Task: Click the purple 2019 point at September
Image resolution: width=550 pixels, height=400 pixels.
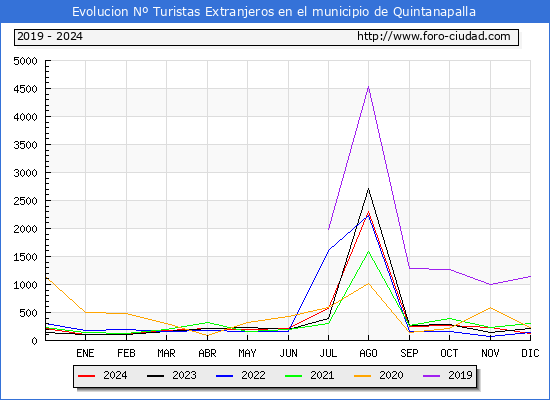Action: click(409, 268)
